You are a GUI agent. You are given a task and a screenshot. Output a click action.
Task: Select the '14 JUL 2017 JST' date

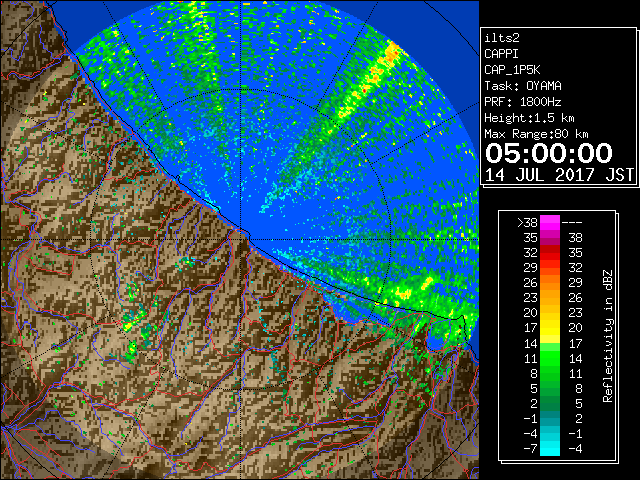pyautogui.click(x=559, y=175)
